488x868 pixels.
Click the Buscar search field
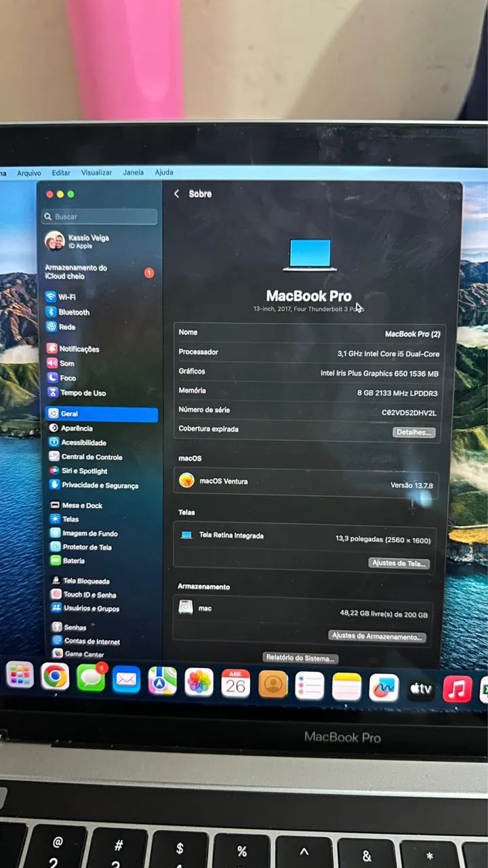click(99, 217)
